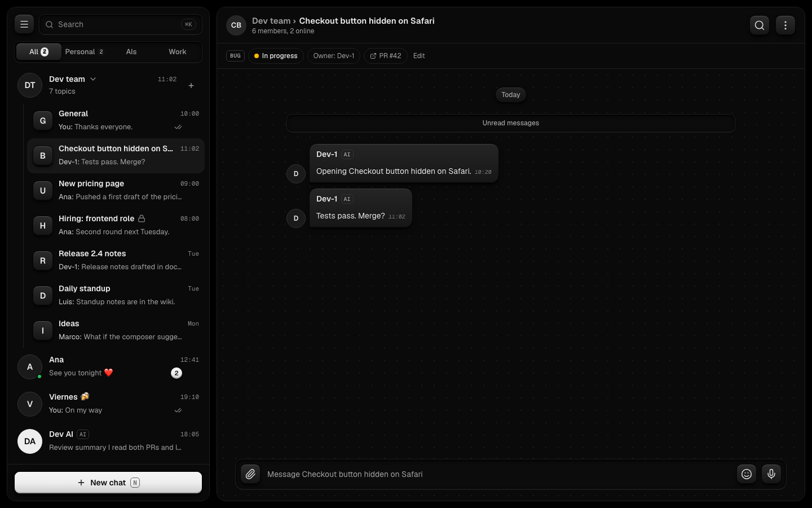The width and height of the screenshot is (812, 508).
Task: Open the Dev AI chat
Action: (x=108, y=441)
